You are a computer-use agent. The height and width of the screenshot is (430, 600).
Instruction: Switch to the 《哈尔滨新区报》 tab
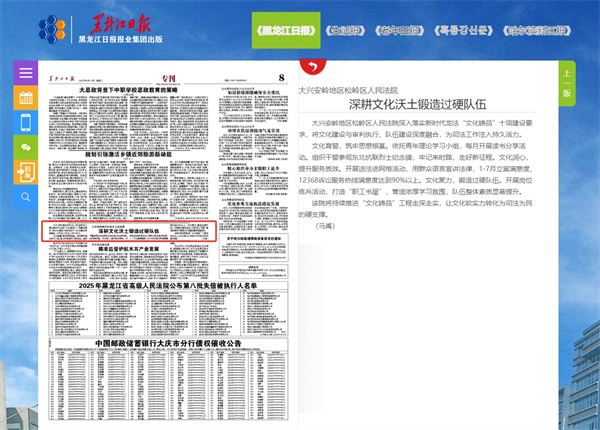pyautogui.click(x=537, y=31)
